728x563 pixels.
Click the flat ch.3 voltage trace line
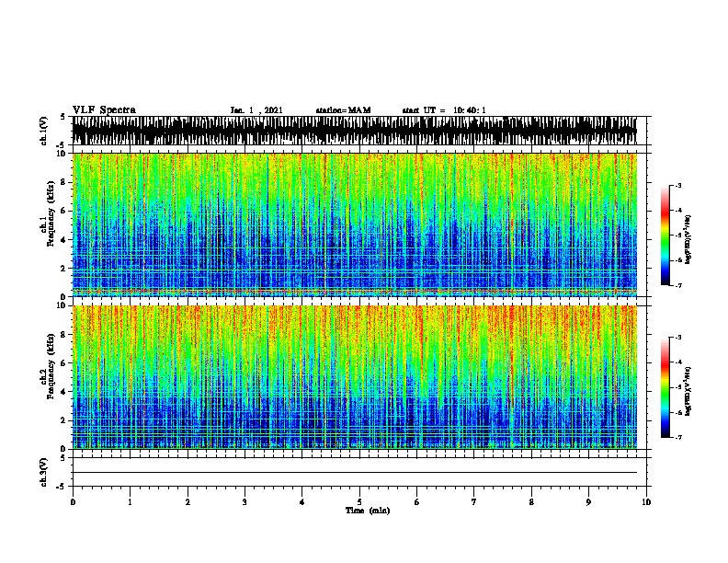[355, 473]
